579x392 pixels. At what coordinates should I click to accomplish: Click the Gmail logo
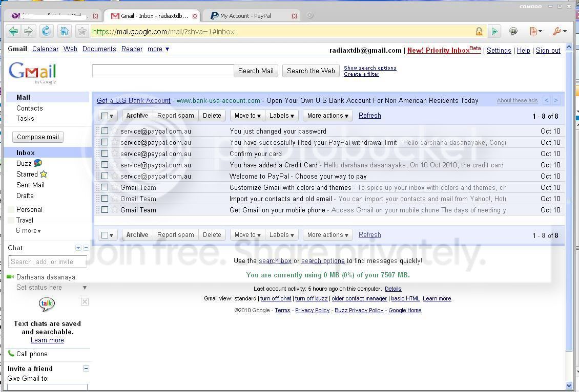tap(32, 72)
